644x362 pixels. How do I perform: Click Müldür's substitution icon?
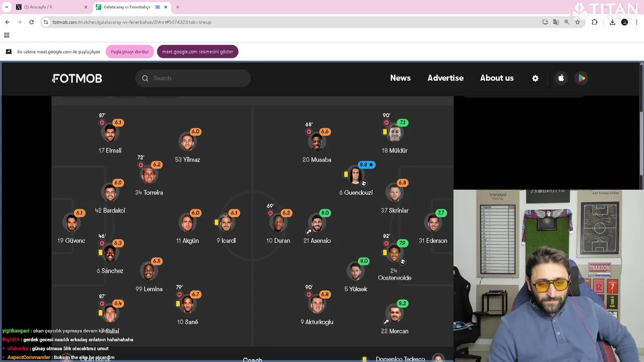click(386, 123)
